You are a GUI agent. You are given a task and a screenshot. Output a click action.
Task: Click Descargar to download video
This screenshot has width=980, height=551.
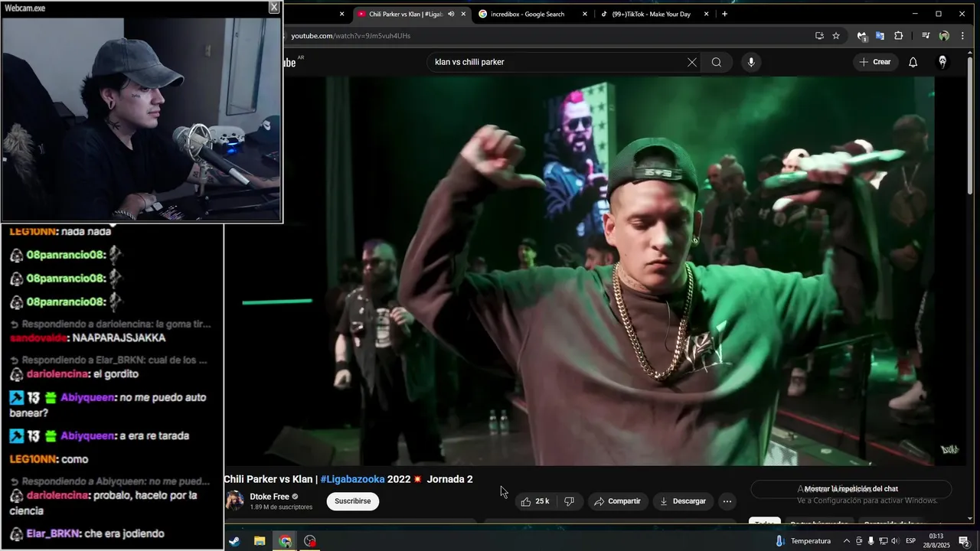(x=682, y=501)
